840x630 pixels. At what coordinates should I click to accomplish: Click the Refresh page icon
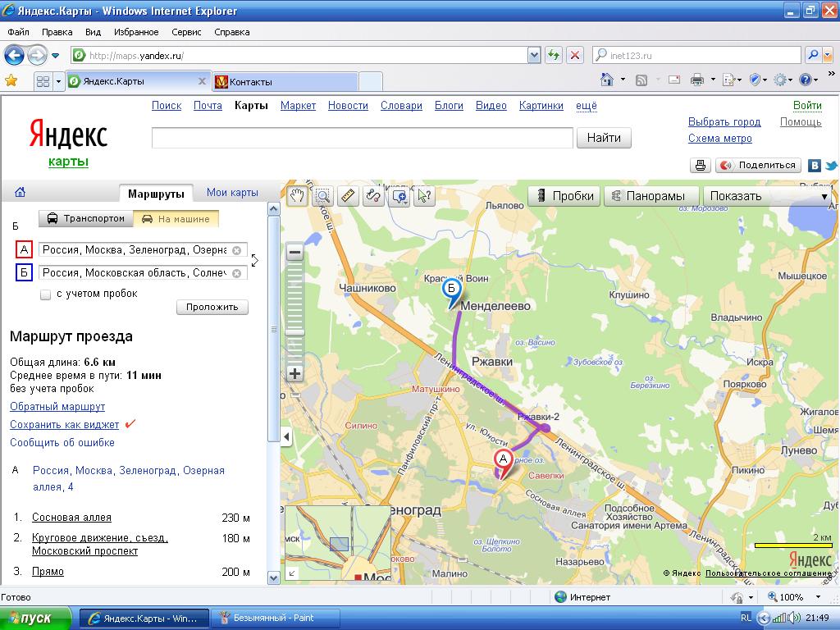[554, 55]
